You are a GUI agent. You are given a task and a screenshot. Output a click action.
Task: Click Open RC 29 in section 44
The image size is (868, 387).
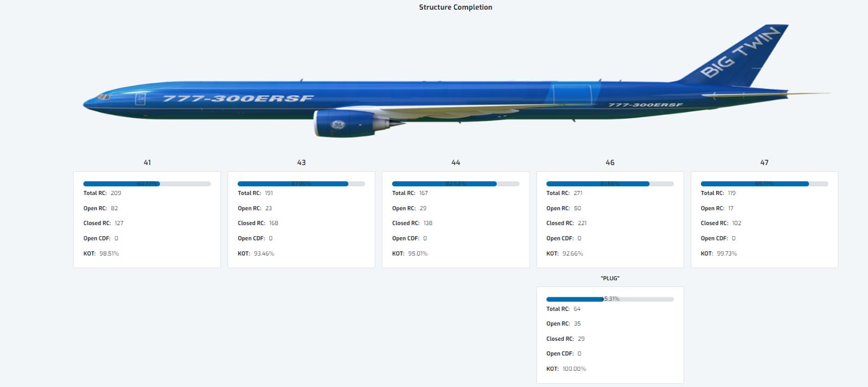[410, 208]
